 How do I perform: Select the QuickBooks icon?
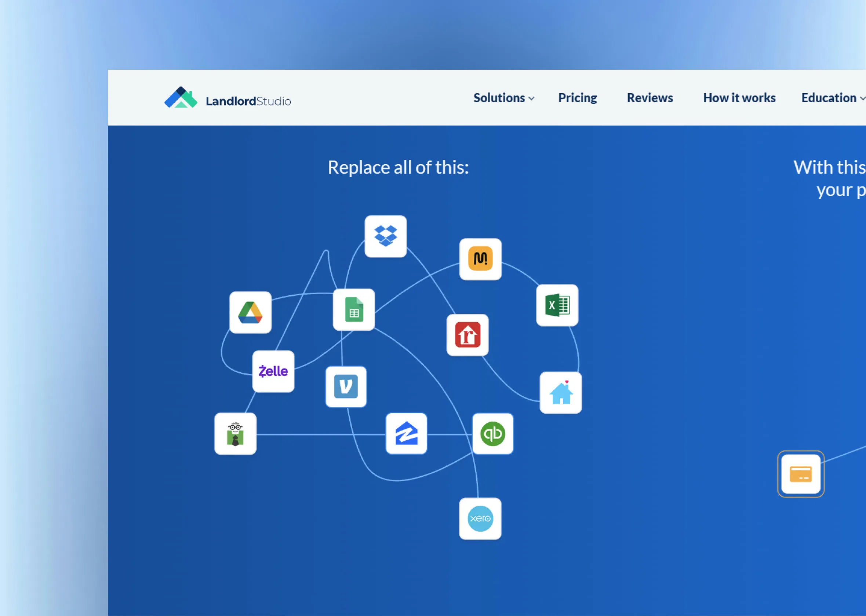click(x=493, y=433)
